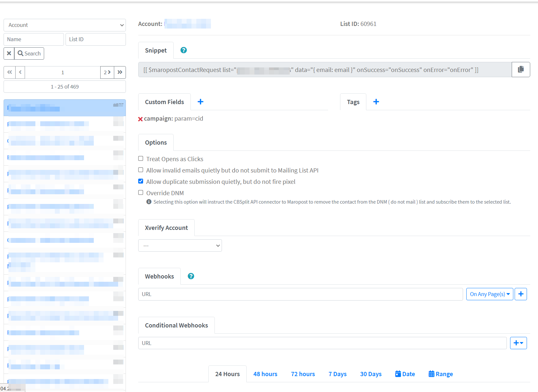Switch to the 7 Days tab
Viewport: 538px width, 392px height.
[337, 374]
